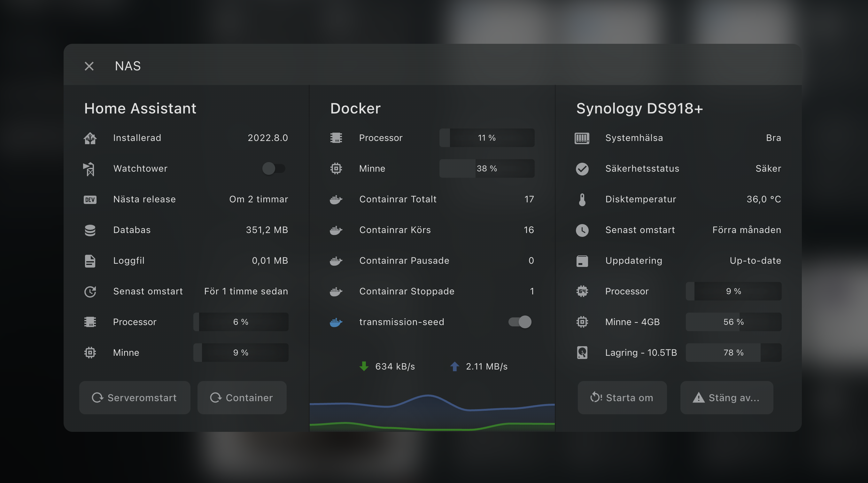
Task: Enable the Watchtower switch
Action: click(274, 168)
